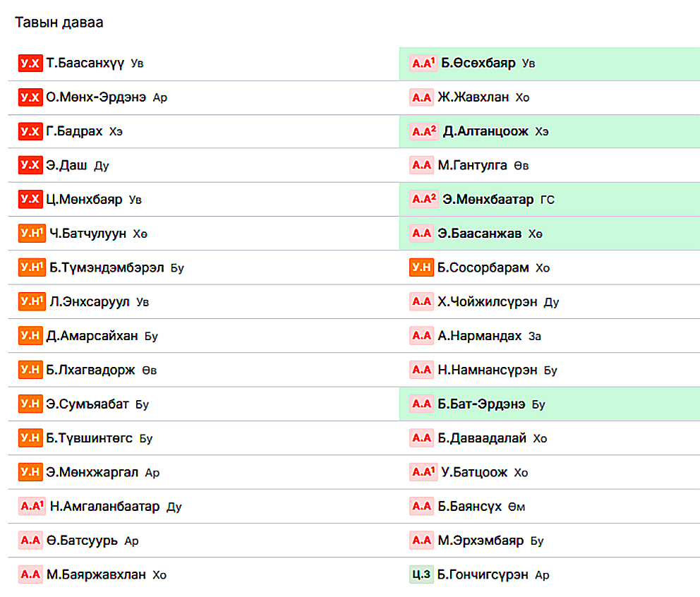700x597 pixels.
Task: Click the Тавын даваа heading
Action: click(x=59, y=23)
